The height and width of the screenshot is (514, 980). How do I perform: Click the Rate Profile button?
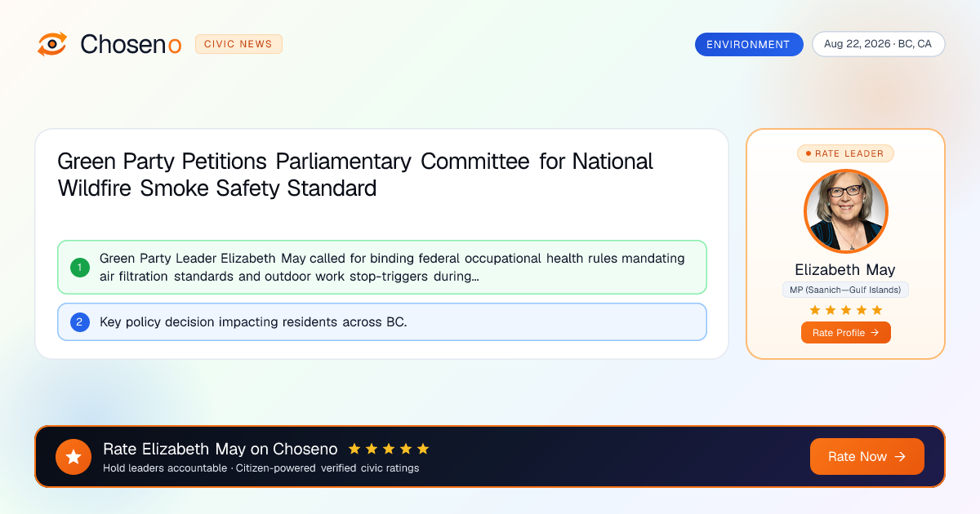click(846, 333)
